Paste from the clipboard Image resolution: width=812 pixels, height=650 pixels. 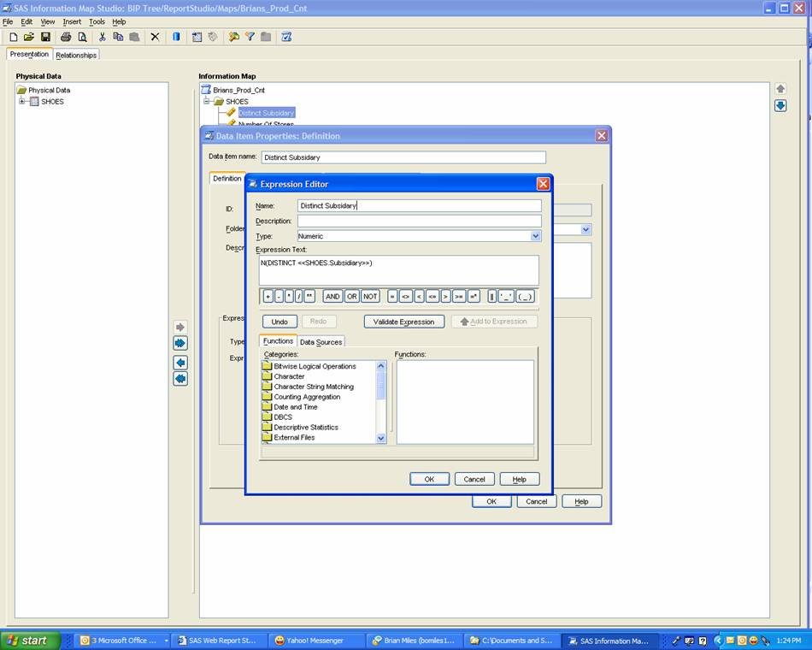136,37
